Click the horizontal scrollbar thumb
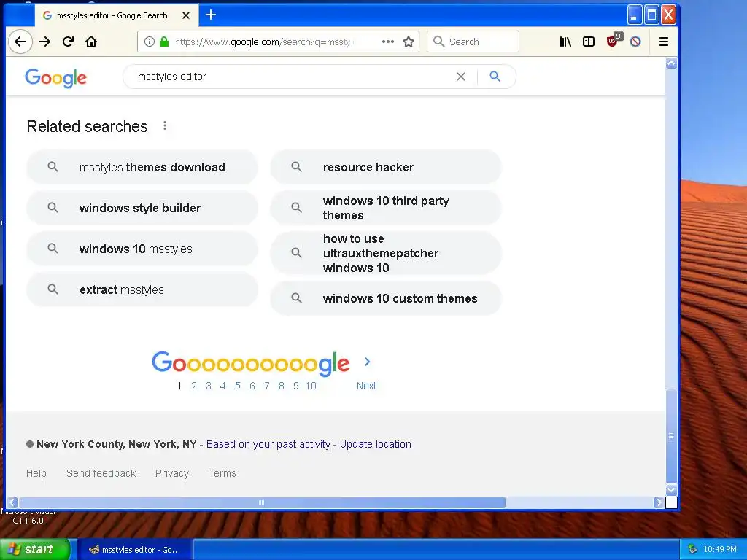 262,502
